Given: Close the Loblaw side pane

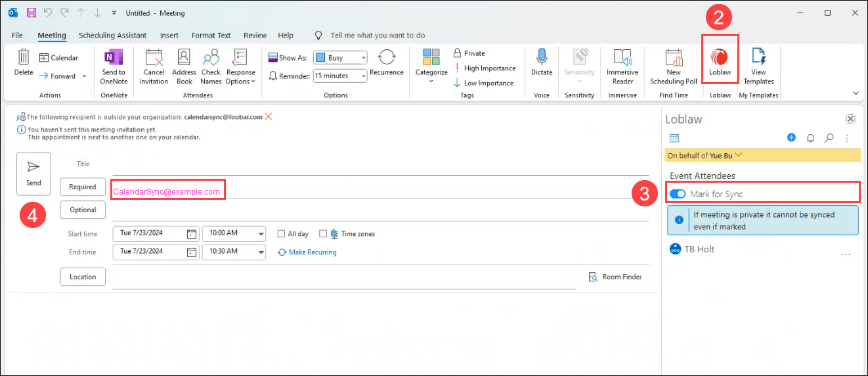Looking at the screenshot, I should pyautogui.click(x=850, y=119).
